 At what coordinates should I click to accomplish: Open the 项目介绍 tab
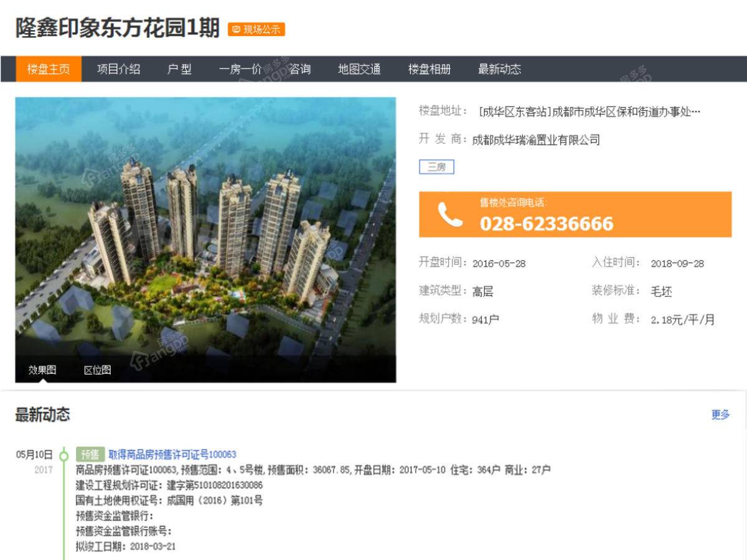[118, 69]
